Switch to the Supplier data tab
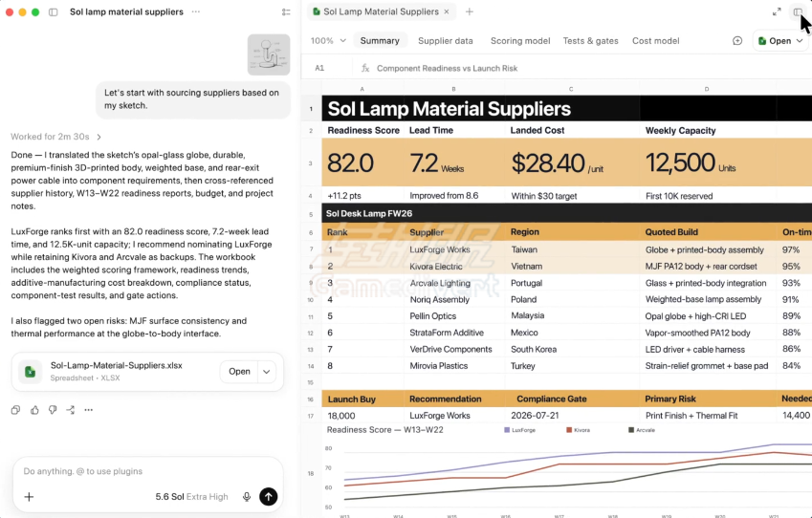The height and width of the screenshot is (518, 812). coord(446,41)
